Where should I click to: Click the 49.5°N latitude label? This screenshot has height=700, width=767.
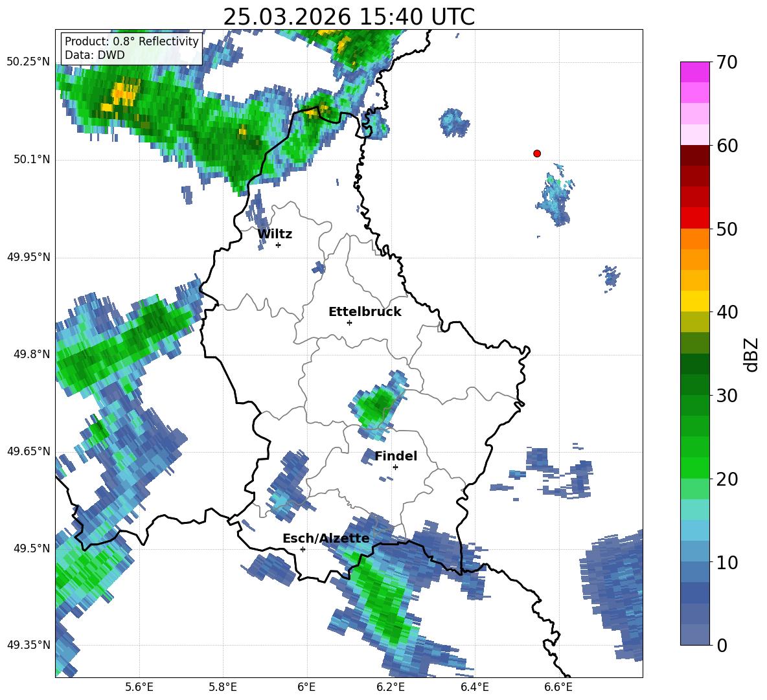coord(32,548)
